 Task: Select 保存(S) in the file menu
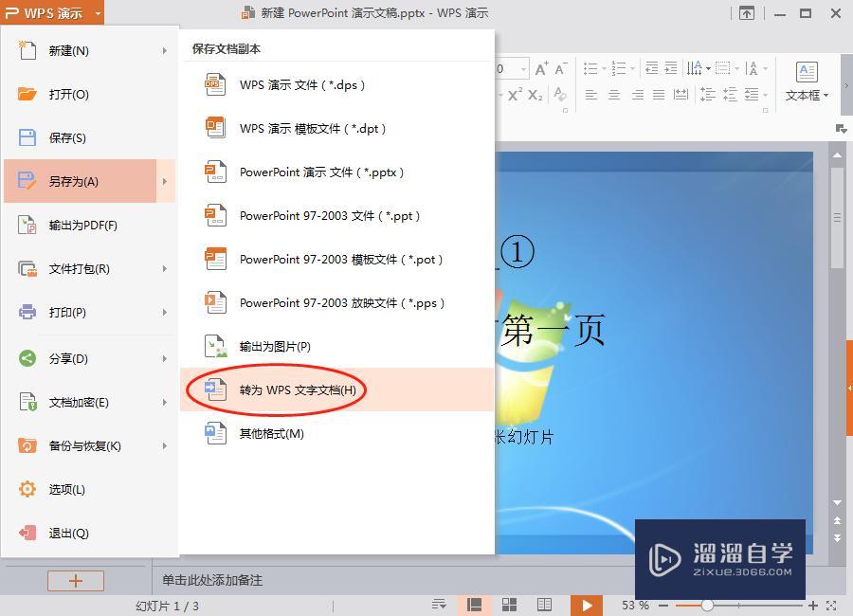[x=90, y=137]
